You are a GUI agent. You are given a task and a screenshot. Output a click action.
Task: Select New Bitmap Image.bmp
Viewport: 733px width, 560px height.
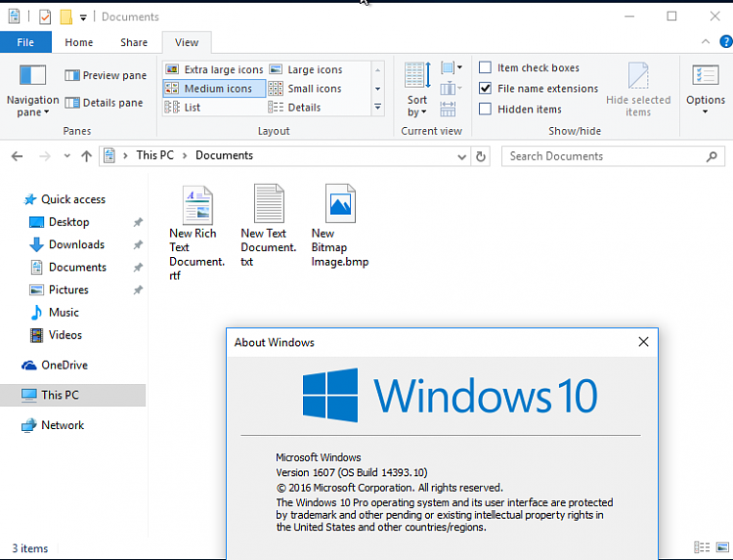pyautogui.click(x=340, y=226)
